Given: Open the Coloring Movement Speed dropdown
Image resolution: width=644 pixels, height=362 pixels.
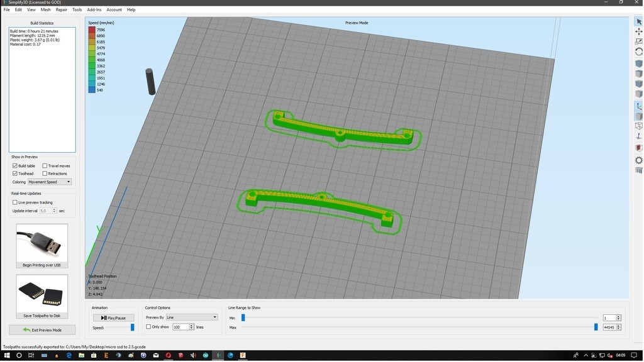Looking at the screenshot, I should [49, 182].
